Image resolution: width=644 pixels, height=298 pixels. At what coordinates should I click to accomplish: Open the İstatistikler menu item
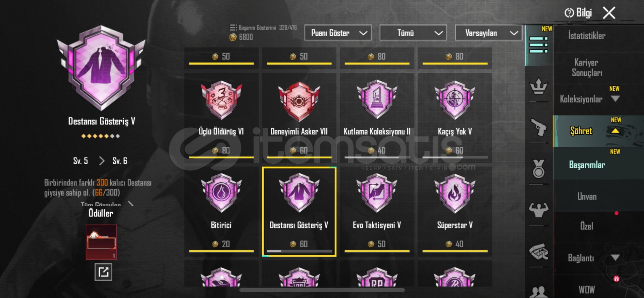pyautogui.click(x=587, y=36)
